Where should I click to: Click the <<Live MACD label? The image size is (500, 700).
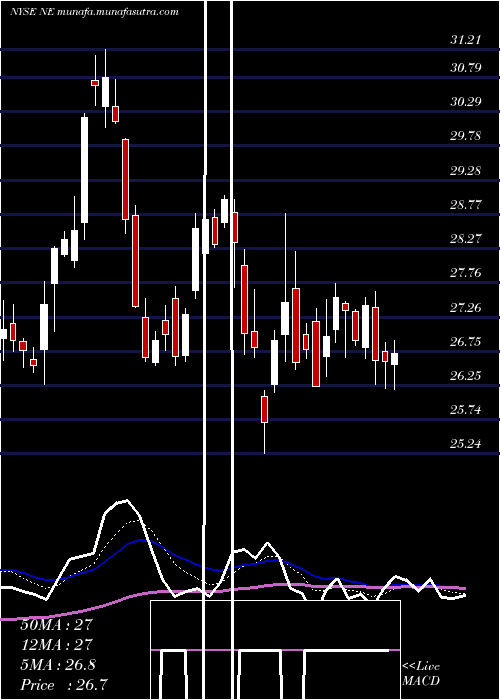coord(421,673)
